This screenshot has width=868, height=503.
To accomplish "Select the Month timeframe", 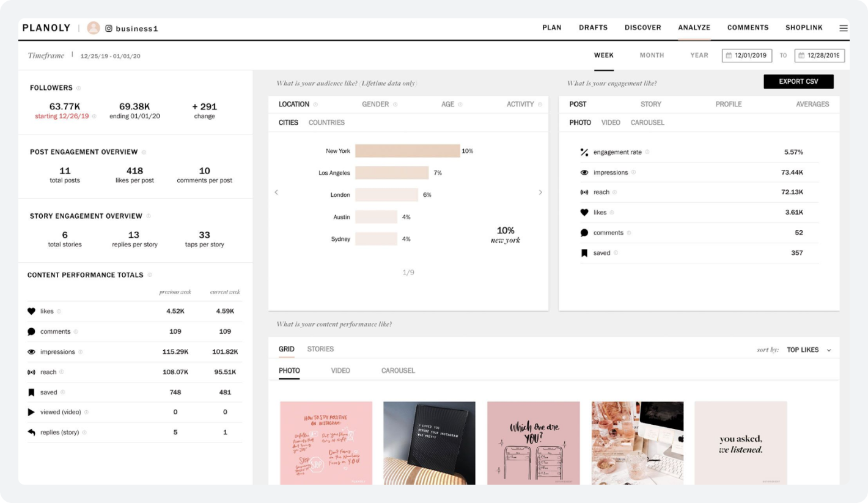I will click(x=652, y=55).
